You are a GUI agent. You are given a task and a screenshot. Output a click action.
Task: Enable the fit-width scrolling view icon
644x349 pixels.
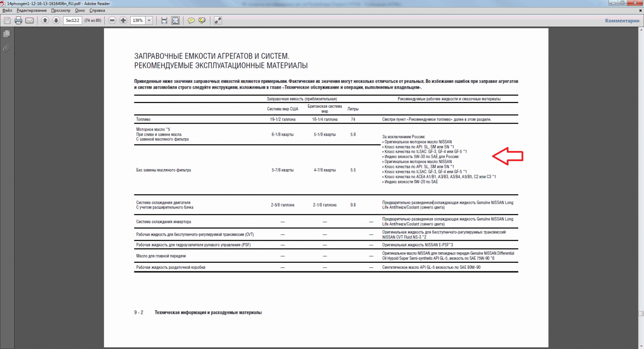coord(164,20)
